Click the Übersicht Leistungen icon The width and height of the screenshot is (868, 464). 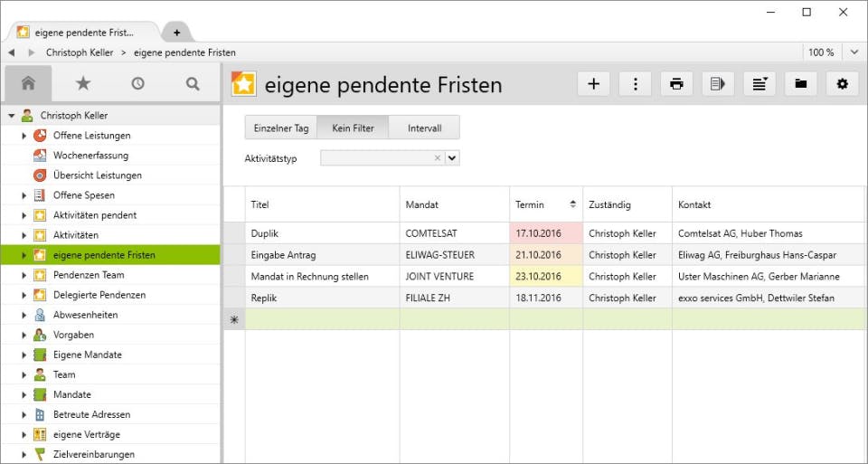40,175
